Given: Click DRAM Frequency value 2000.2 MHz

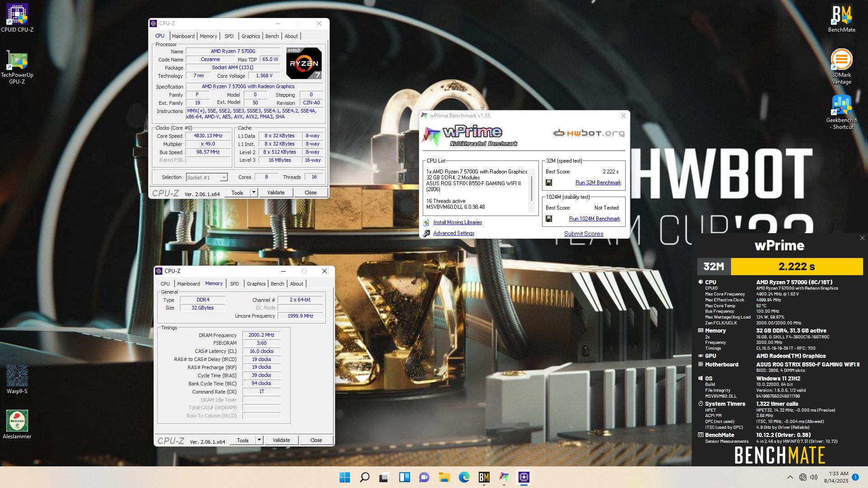Looking at the screenshot, I should click(261, 335).
